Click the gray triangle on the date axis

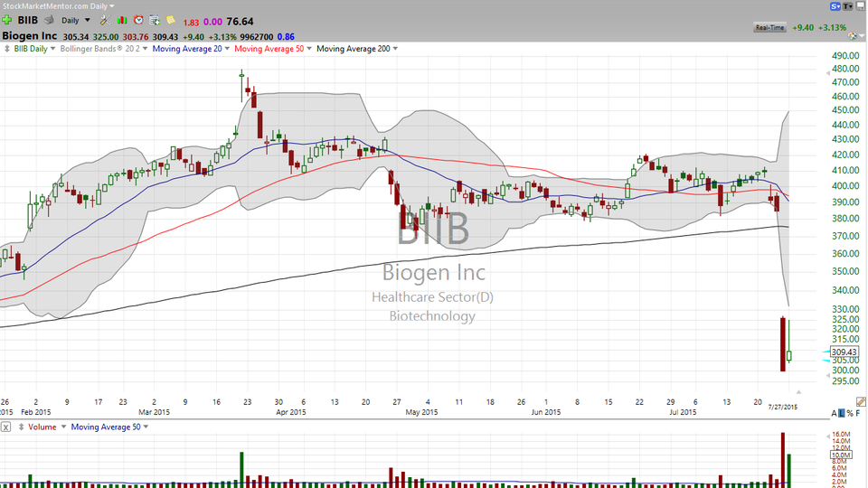798,391
